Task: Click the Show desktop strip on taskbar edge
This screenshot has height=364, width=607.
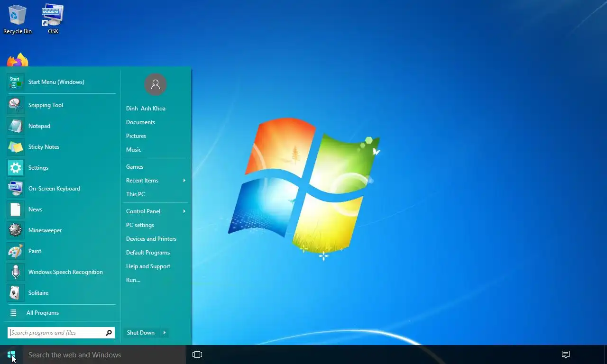Action: [605, 355]
